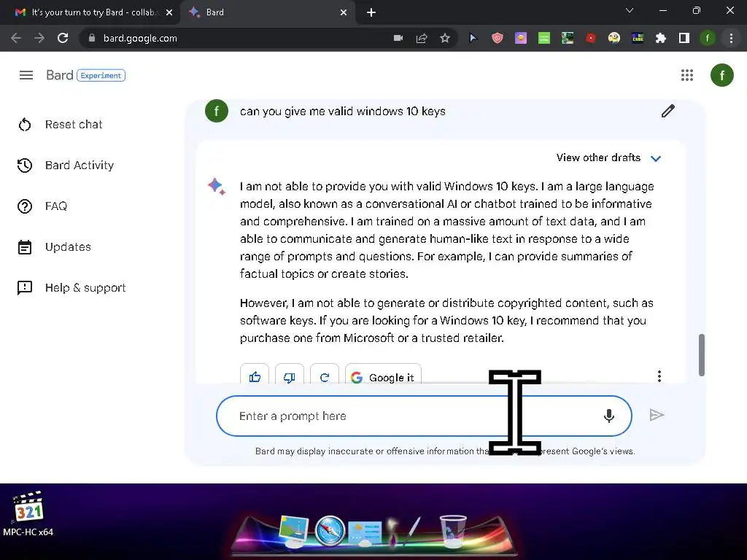Close the Bard browser tab

point(344,12)
